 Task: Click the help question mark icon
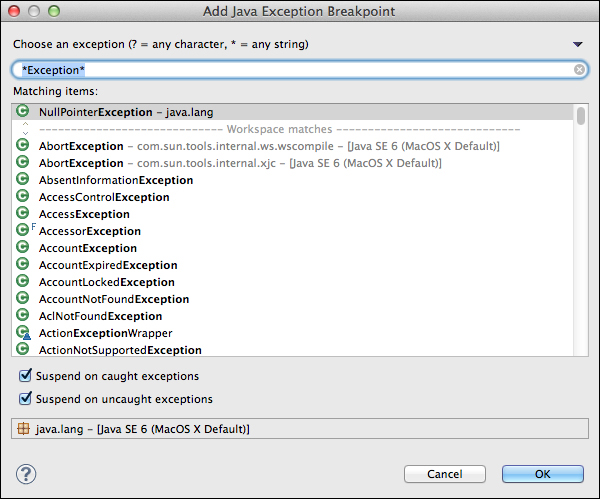(26, 474)
